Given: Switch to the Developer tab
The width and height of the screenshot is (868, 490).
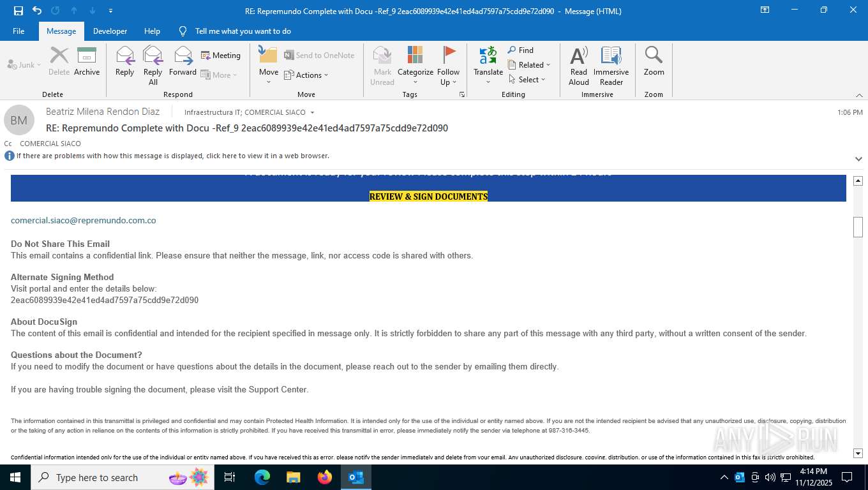Looking at the screenshot, I should pos(110,31).
